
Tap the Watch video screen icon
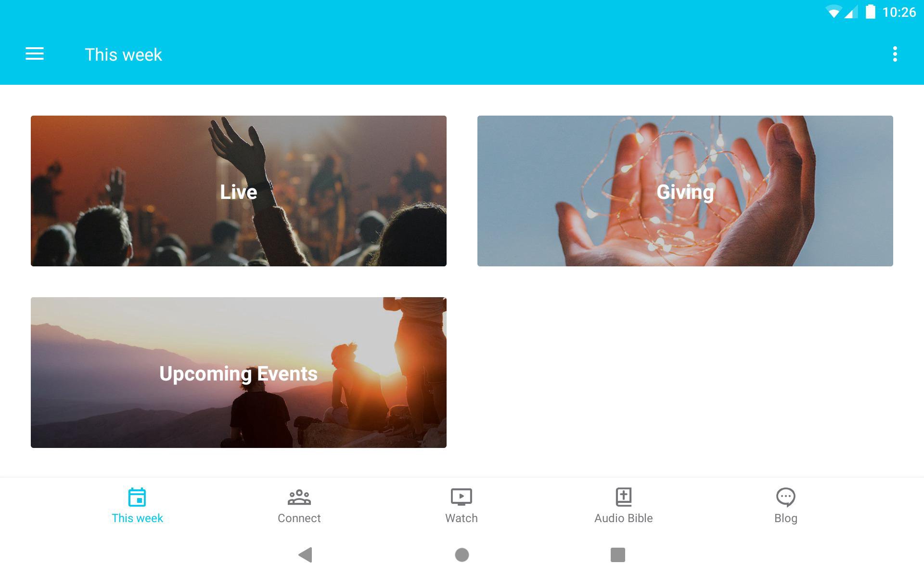(461, 497)
